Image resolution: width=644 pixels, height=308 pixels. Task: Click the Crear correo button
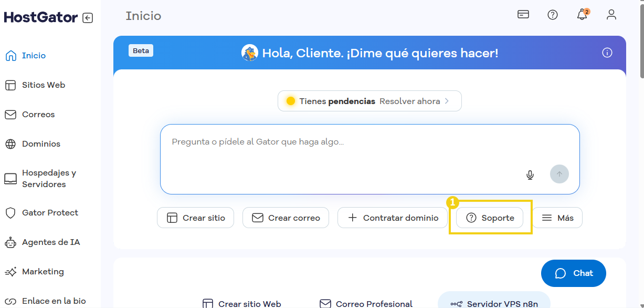point(286,218)
